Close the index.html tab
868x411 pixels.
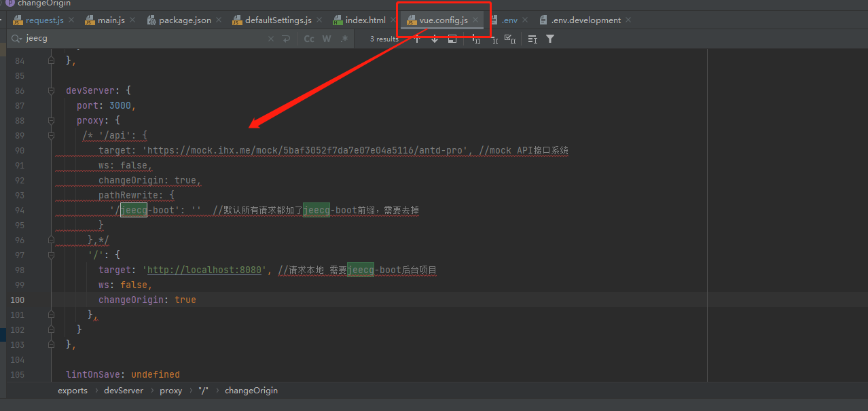[x=393, y=20]
